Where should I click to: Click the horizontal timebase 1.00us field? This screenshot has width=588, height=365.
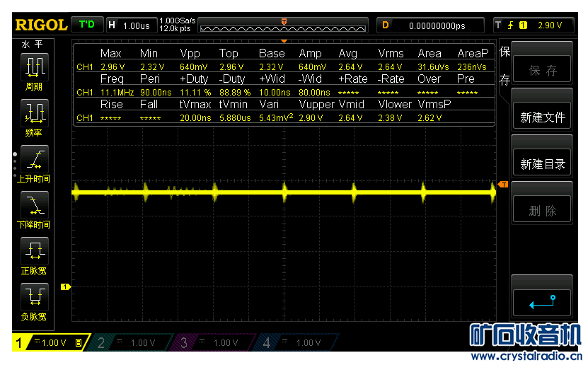tap(132, 25)
